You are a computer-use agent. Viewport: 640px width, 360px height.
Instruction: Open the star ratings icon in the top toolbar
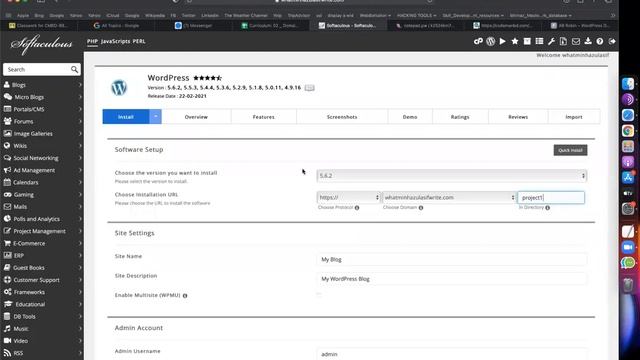click(x=515, y=41)
